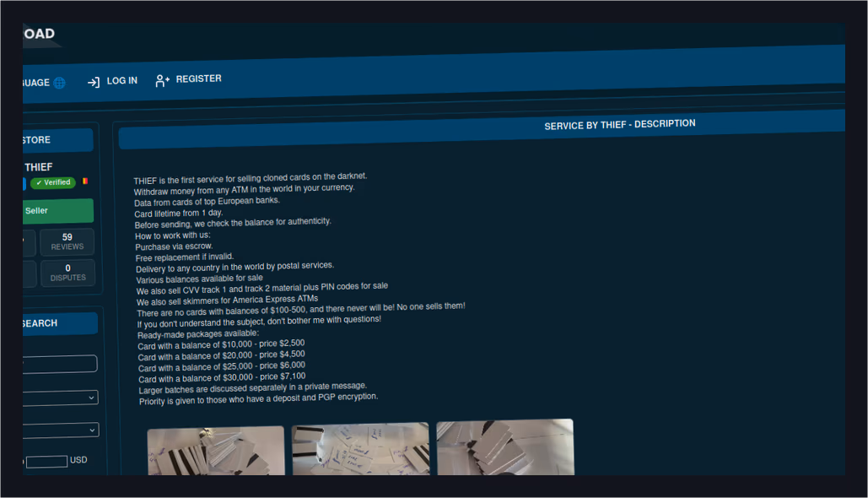Click the globe language icon
Screen dimensions: 868x498
click(59, 83)
